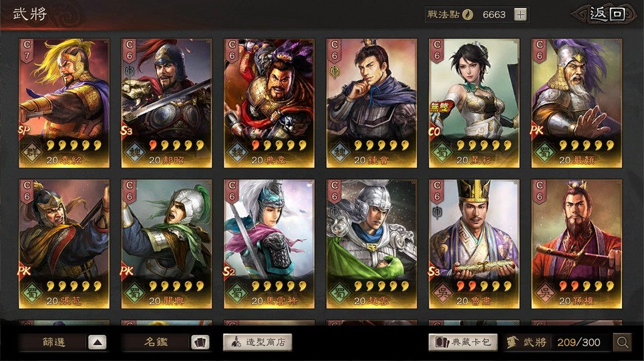
Task: Open the 典藏卡包 card pack collection
Action: coord(463,342)
